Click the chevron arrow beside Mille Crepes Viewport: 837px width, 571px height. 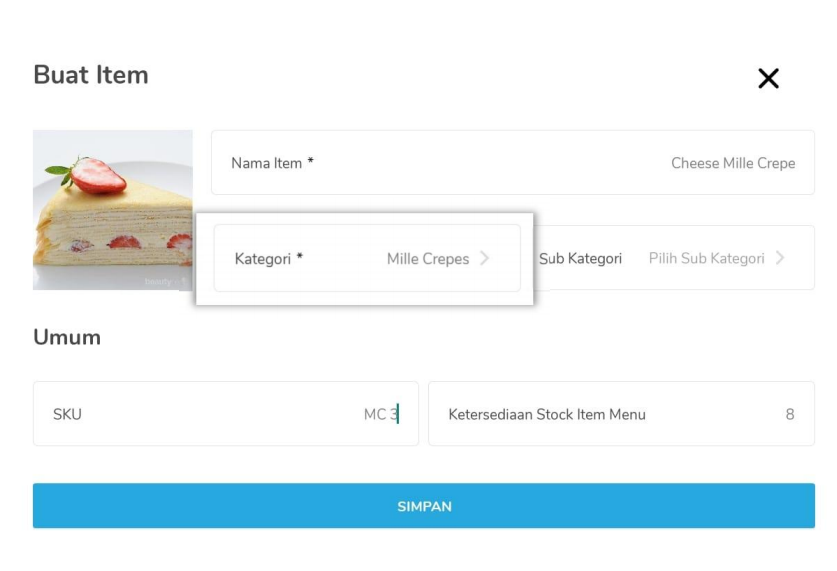485,258
